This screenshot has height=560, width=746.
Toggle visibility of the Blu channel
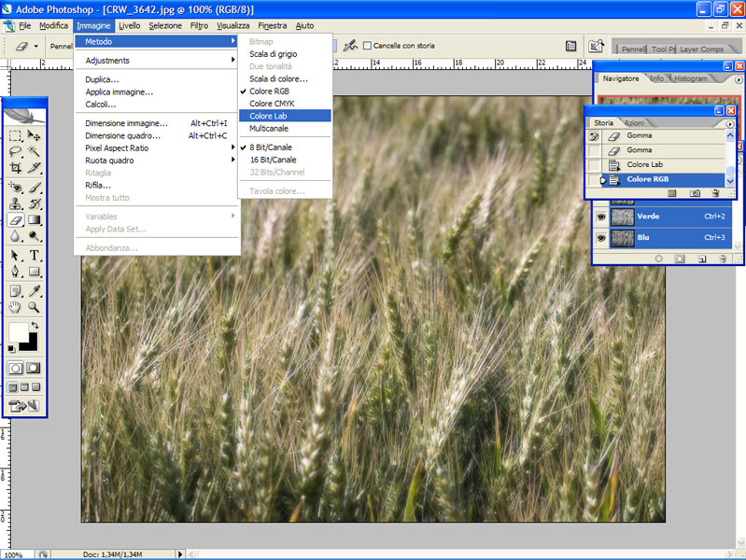tap(602, 238)
